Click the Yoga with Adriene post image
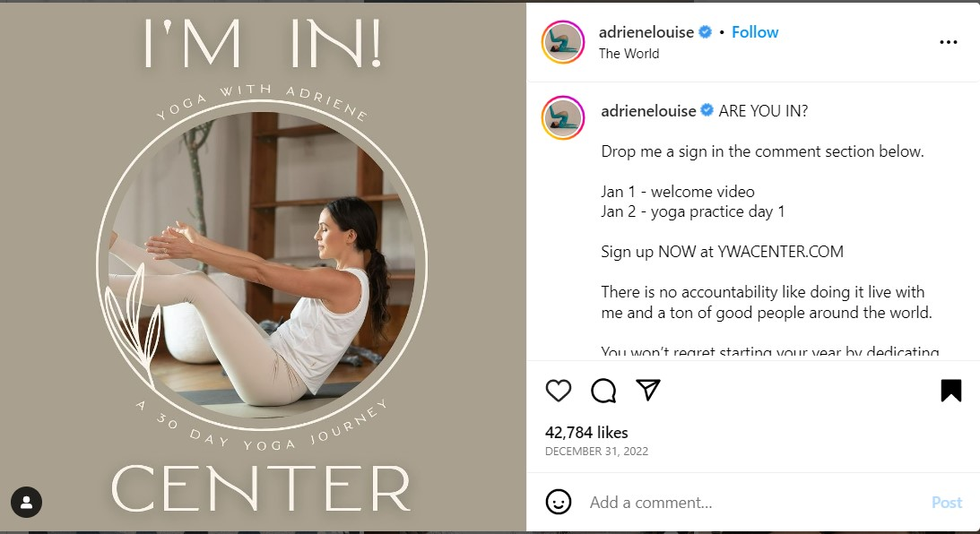This screenshot has width=980, height=534. tap(263, 267)
